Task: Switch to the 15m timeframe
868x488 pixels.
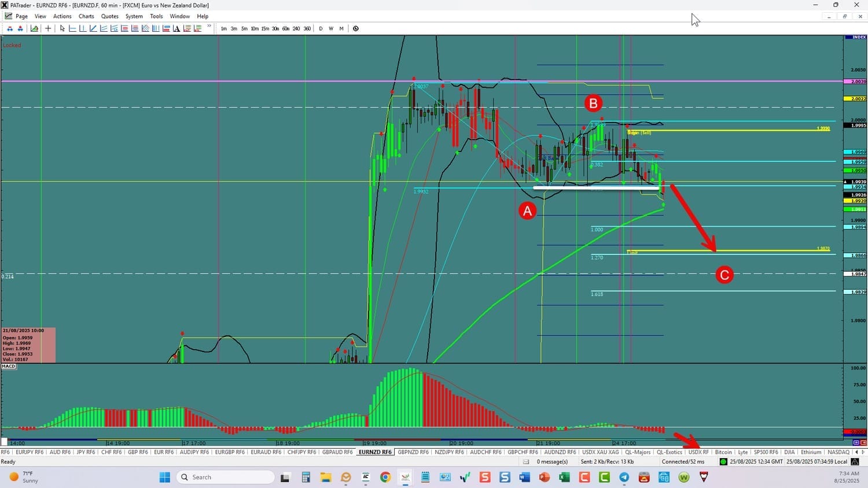Action: click(x=265, y=28)
